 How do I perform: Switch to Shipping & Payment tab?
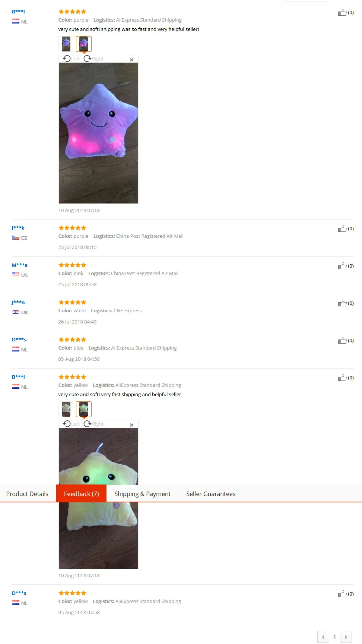coord(142,494)
